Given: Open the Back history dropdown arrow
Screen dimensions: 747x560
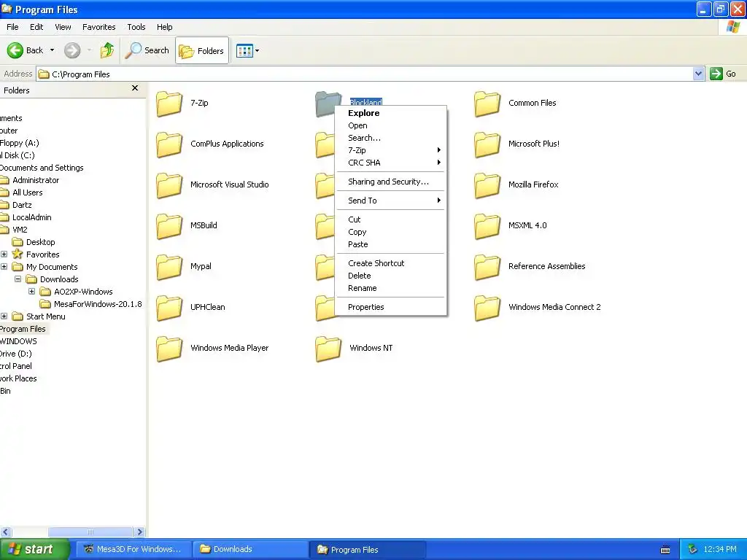Looking at the screenshot, I should 52,50.
